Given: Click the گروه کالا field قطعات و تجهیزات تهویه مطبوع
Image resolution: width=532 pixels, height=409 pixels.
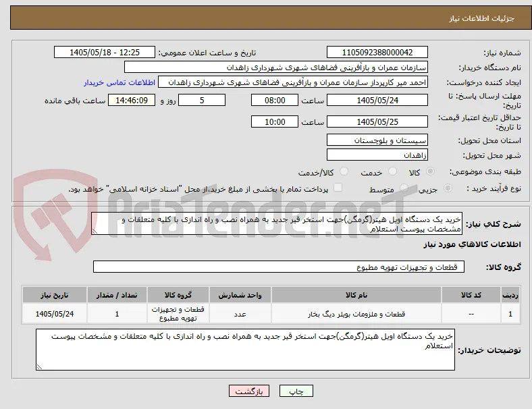Looking at the screenshot, I should click(279, 267).
